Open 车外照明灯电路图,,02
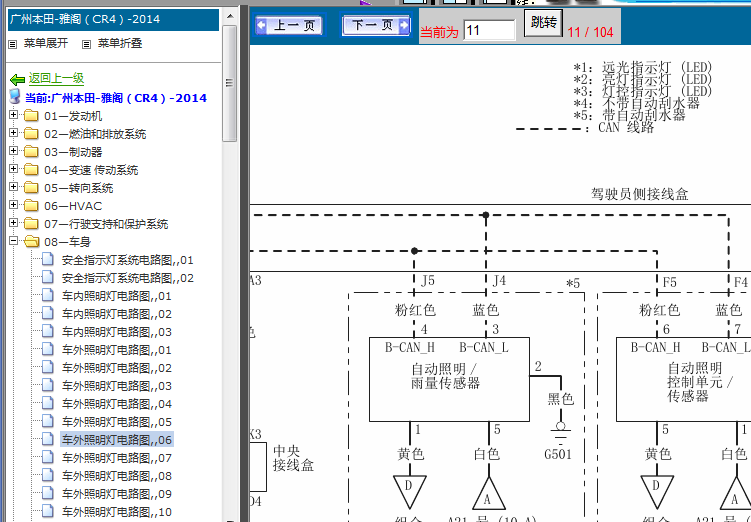 116,368
